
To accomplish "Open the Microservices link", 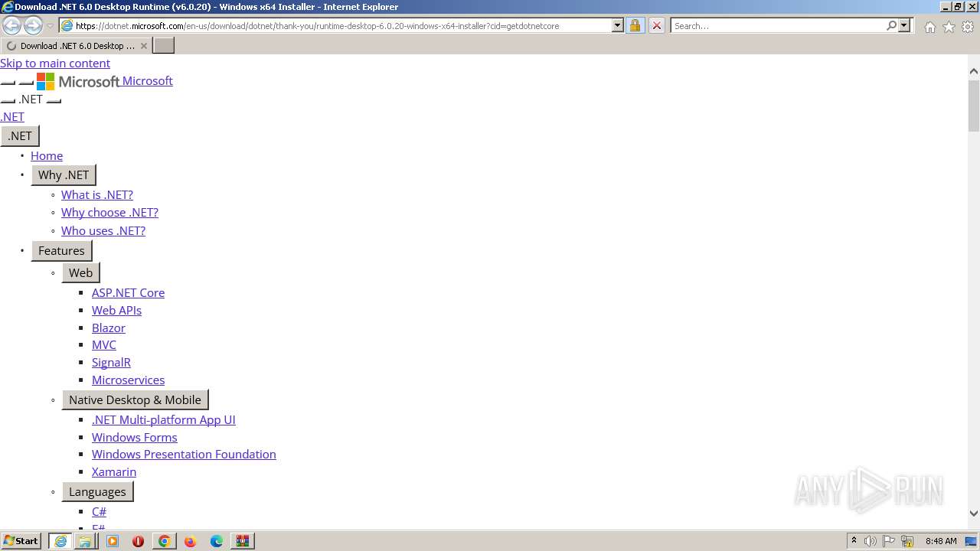I will point(128,380).
